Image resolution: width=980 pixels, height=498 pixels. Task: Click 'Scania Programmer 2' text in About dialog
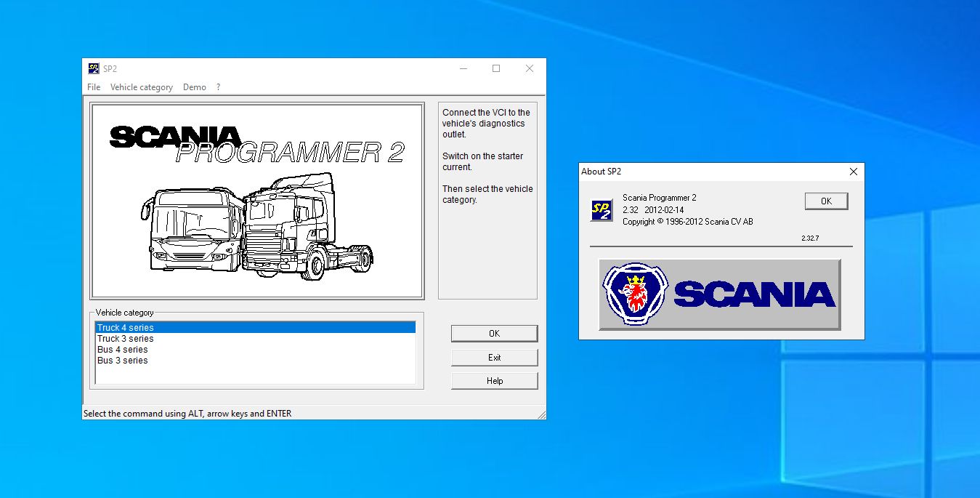point(660,198)
